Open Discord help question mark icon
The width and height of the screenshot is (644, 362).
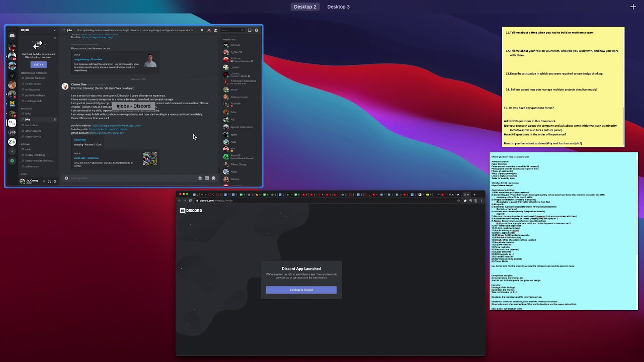[x=257, y=30]
